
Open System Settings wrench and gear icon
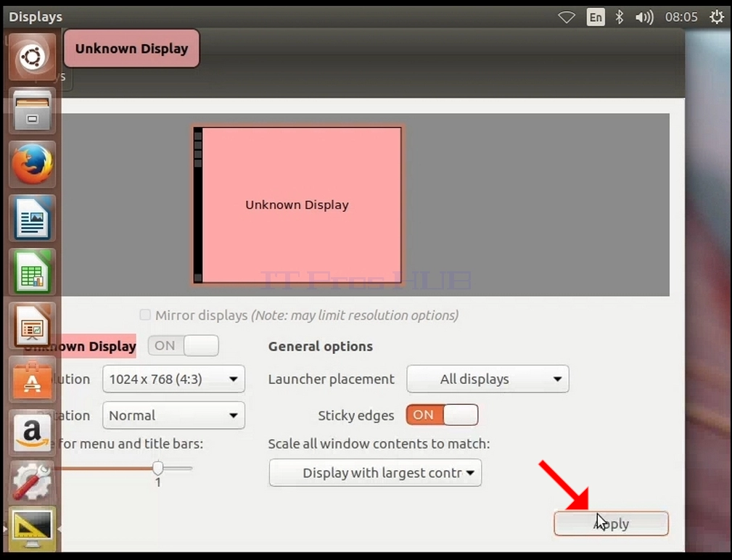click(x=32, y=482)
